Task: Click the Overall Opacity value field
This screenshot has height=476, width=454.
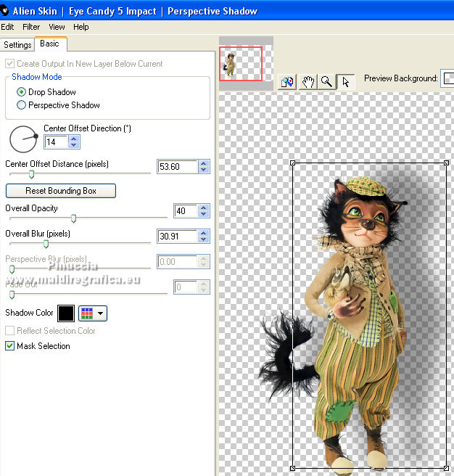Action: pos(186,211)
